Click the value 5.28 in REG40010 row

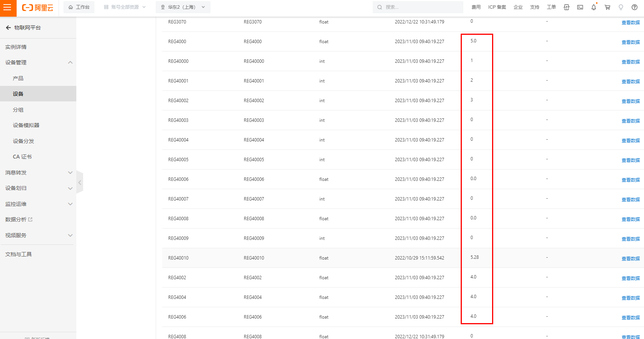475,257
